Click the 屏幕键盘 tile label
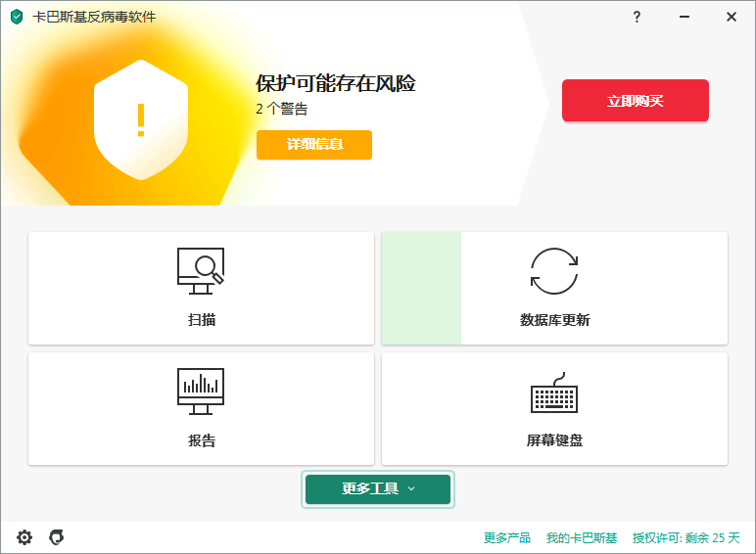This screenshot has height=554, width=756. pyautogui.click(x=554, y=439)
